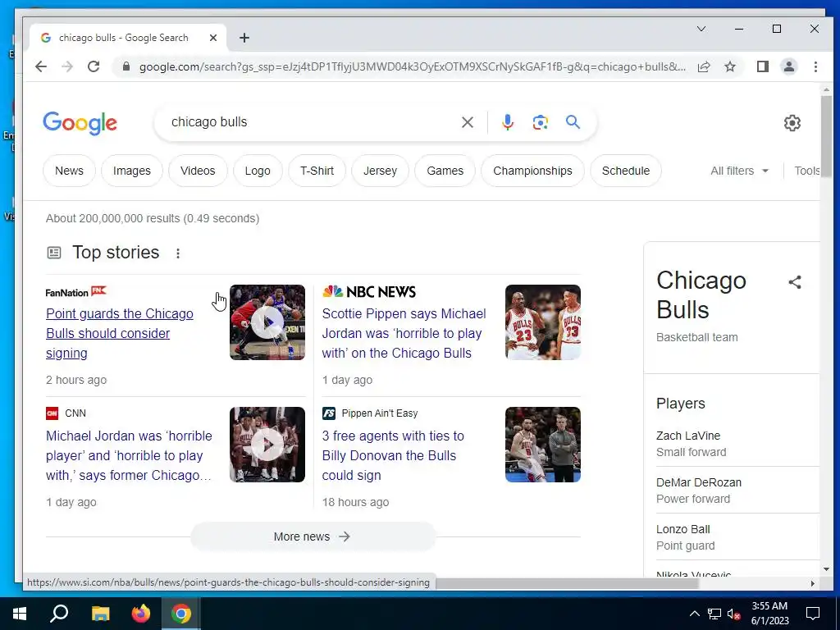The image size is (840, 630).
Task: Open CNN 'Michael Jordan was horrible player' story
Action: pos(129,455)
